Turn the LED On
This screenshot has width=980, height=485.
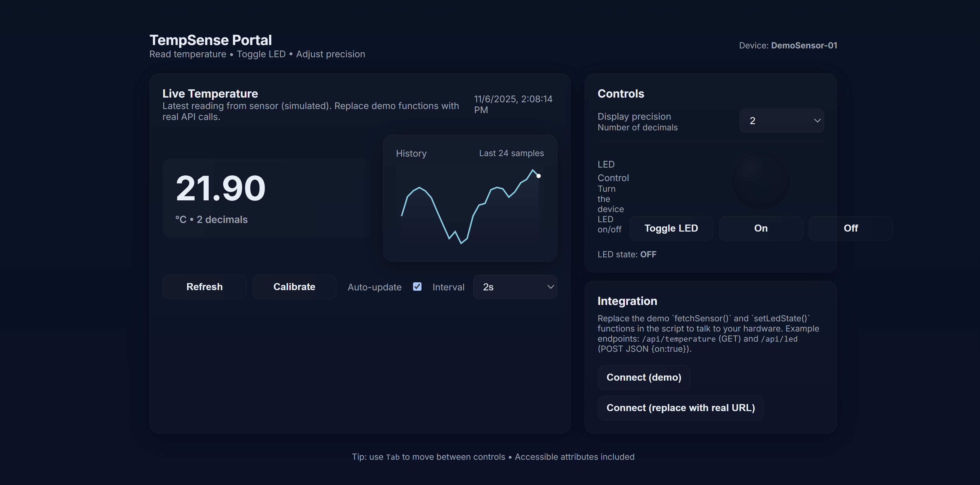click(x=761, y=228)
